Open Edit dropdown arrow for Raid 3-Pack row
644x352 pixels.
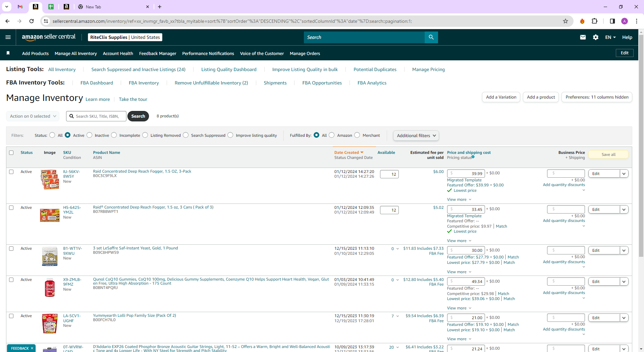click(624, 174)
